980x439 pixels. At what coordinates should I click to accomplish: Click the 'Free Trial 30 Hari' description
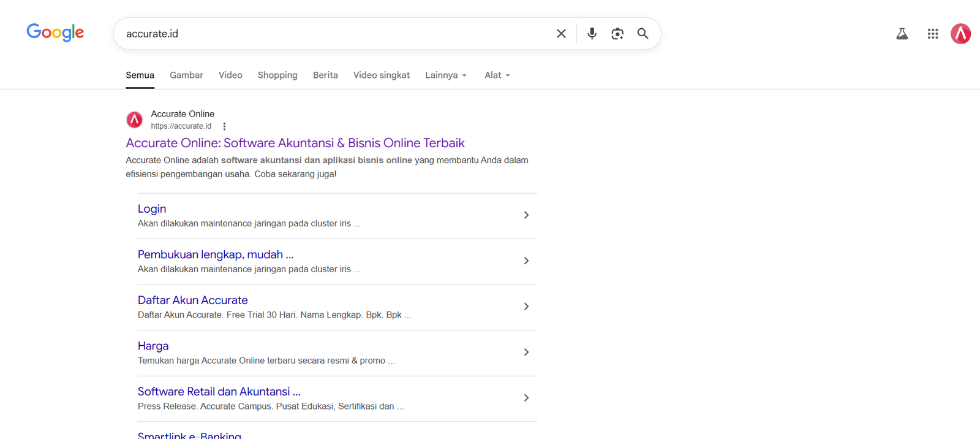click(274, 315)
